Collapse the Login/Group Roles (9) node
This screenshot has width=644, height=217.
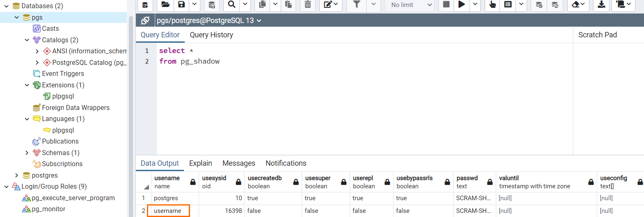coord(7,187)
